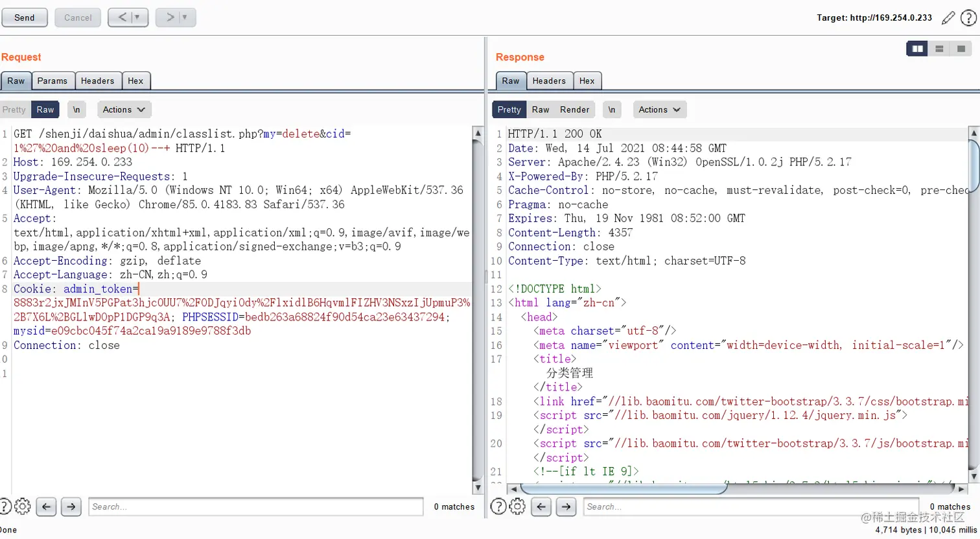This screenshot has height=539, width=980.
Task: Select Raw view in Request pane
Action: point(45,110)
